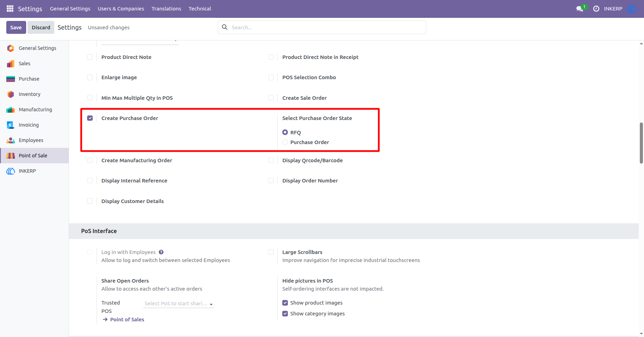The height and width of the screenshot is (337, 644).
Task: Save the unsaved settings changes
Action: [x=16, y=28]
